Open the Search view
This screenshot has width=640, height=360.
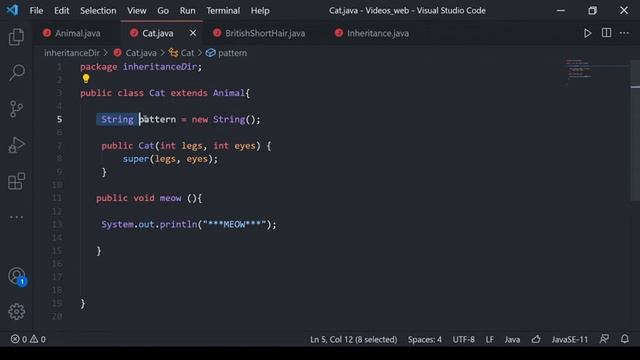click(x=16, y=73)
